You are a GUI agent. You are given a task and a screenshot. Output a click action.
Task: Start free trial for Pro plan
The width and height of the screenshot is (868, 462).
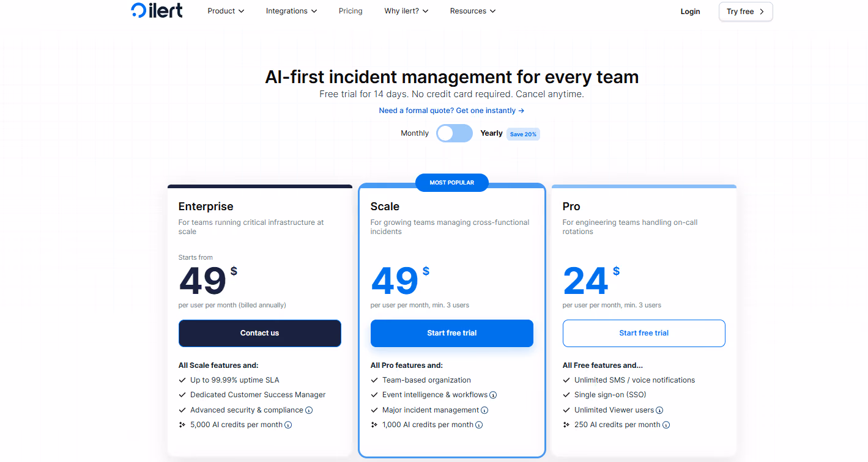pos(644,333)
